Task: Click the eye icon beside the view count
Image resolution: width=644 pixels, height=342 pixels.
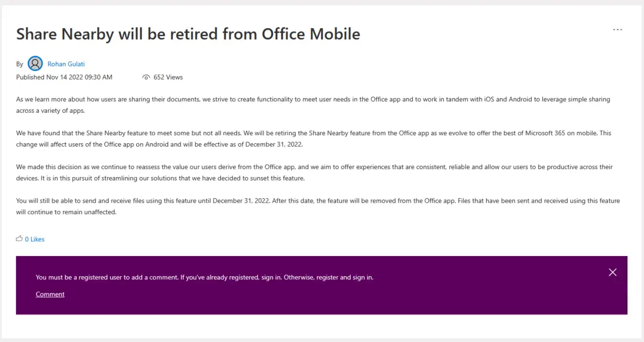Action: point(146,77)
